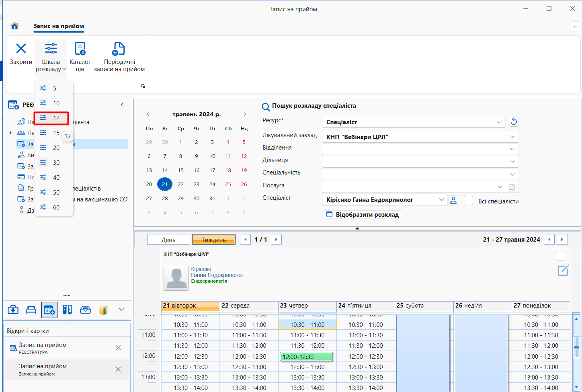Open the test tubes laboratory module icon
This screenshot has width=582, height=392.
pyautogui.click(x=67, y=310)
